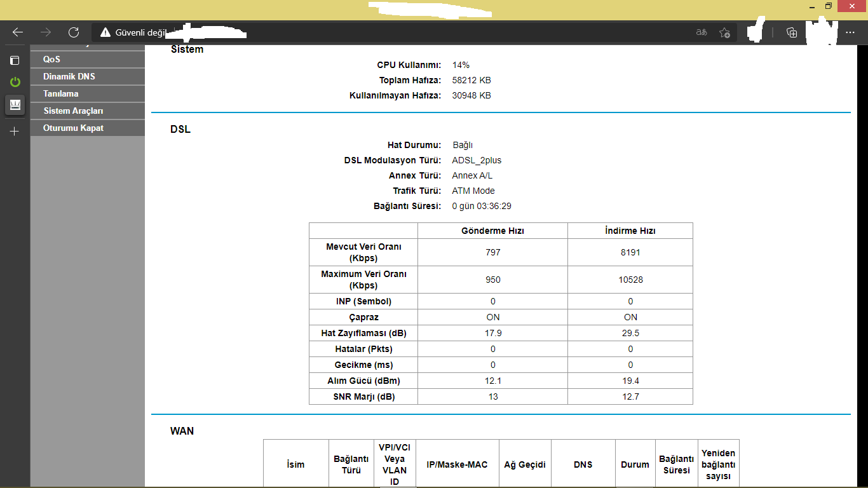This screenshot has height=488, width=868.
Task: Click the Çapraz row label
Action: point(363,317)
